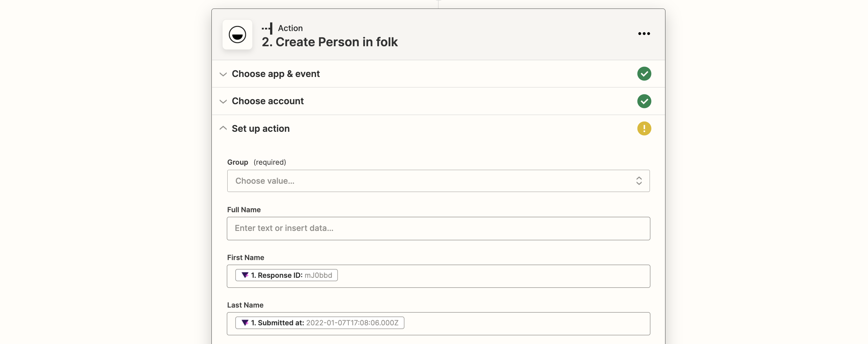
Task: Open the three-dot step options menu
Action: click(644, 34)
